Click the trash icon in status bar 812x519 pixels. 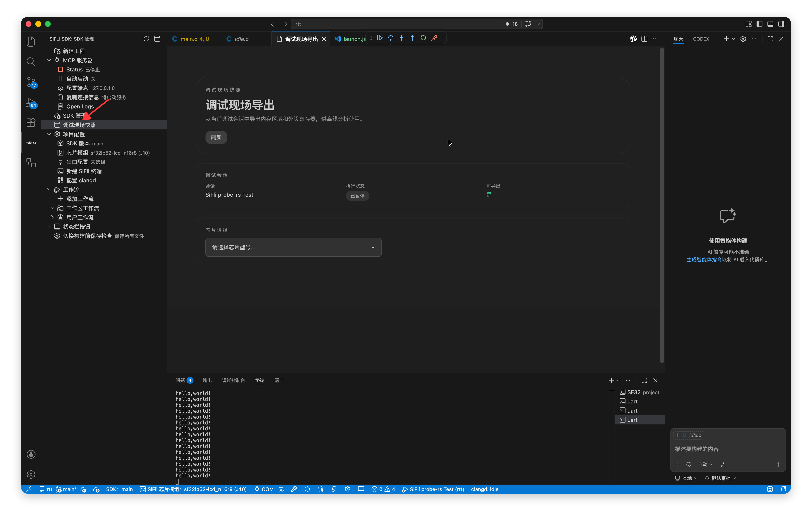pyautogui.click(x=320, y=489)
